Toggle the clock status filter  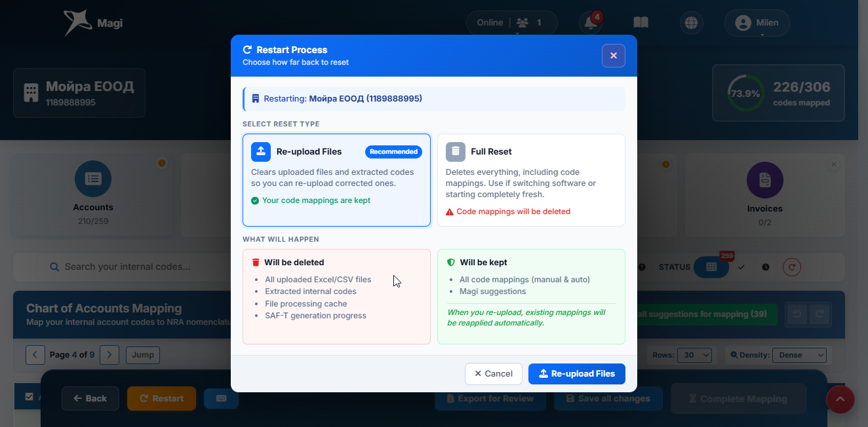pos(766,267)
